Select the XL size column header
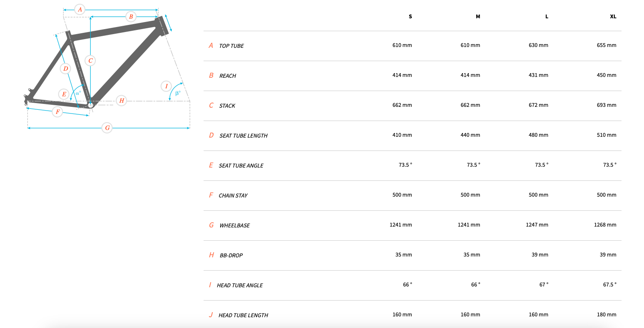Screen dimensions: 644x328 (x=613, y=17)
